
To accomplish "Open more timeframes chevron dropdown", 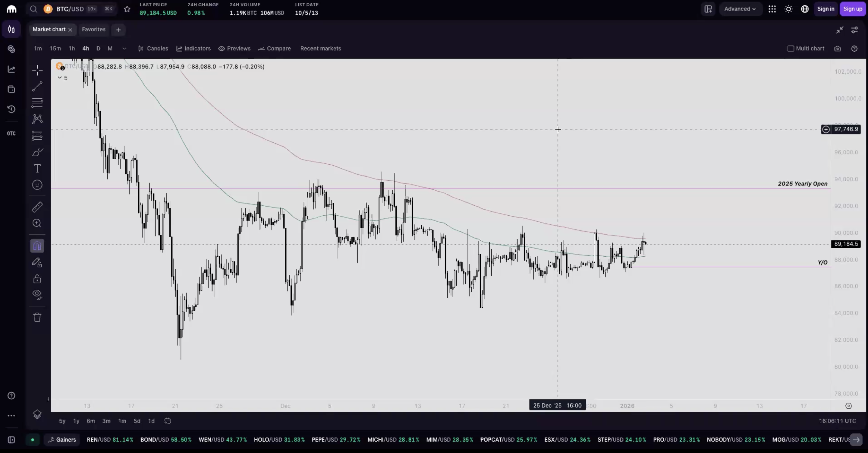I will [124, 49].
